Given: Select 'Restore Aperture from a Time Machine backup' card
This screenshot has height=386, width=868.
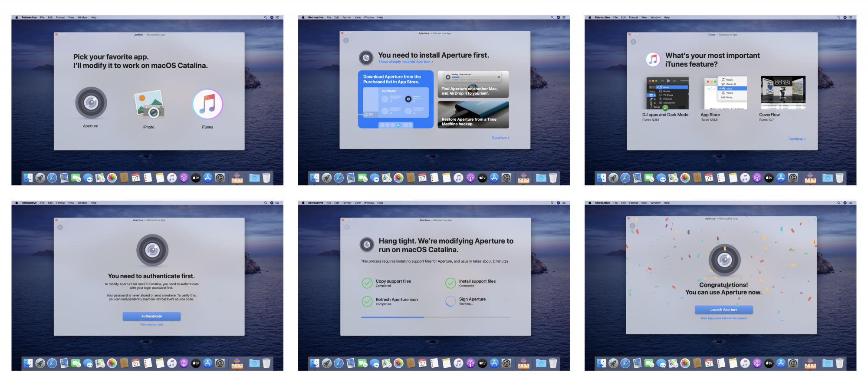Looking at the screenshot, I should tap(473, 115).
